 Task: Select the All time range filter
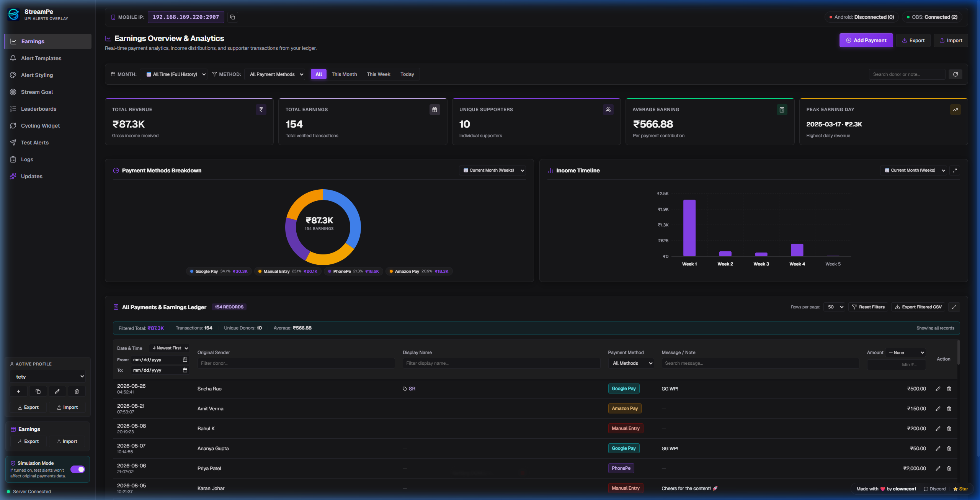(x=318, y=74)
